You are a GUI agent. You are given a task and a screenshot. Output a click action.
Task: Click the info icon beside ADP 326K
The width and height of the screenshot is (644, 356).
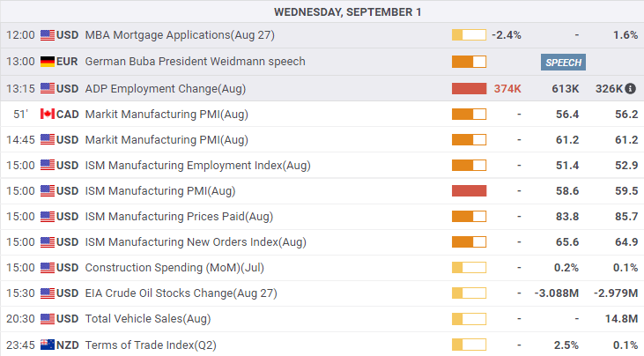(x=631, y=88)
